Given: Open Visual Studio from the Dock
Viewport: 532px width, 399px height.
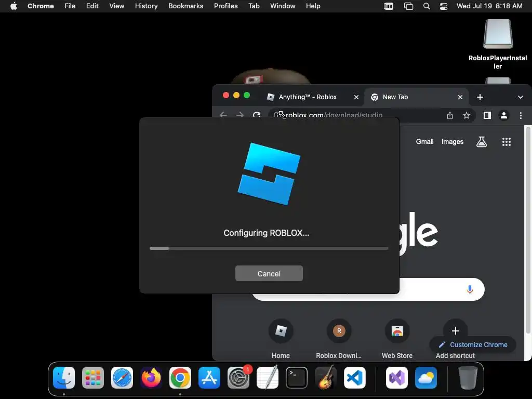Looking at the screenshot, I should (396, 378).
